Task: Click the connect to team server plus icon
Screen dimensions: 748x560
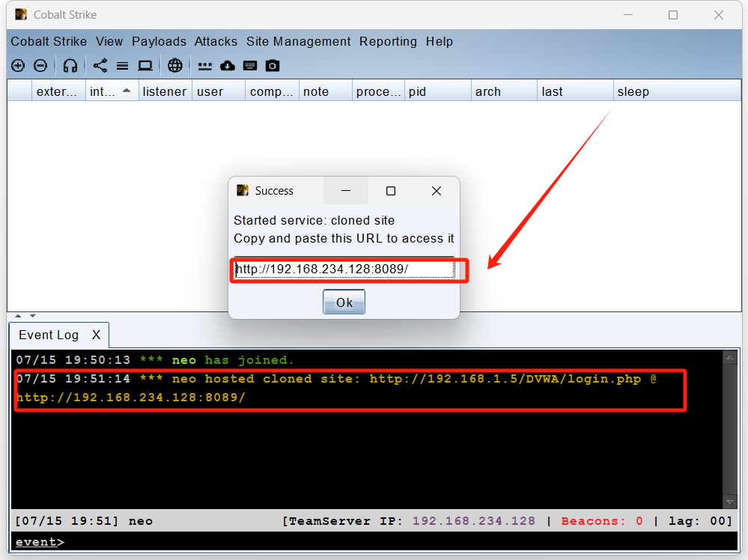Action: (x=18, y=66)
